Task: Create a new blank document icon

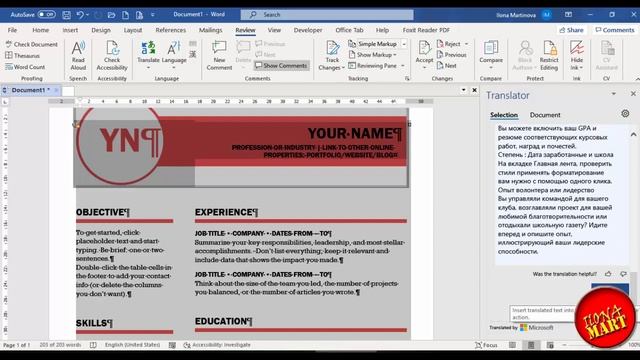Action: (x=125, y=15)
